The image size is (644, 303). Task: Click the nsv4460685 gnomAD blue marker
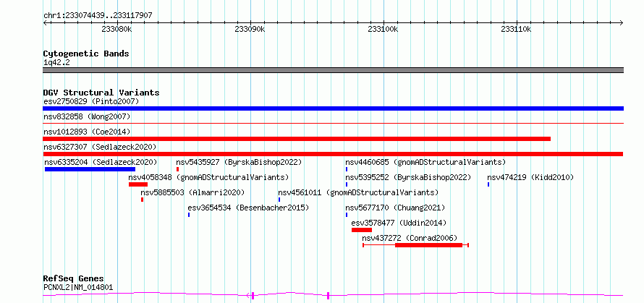(347, 169)
